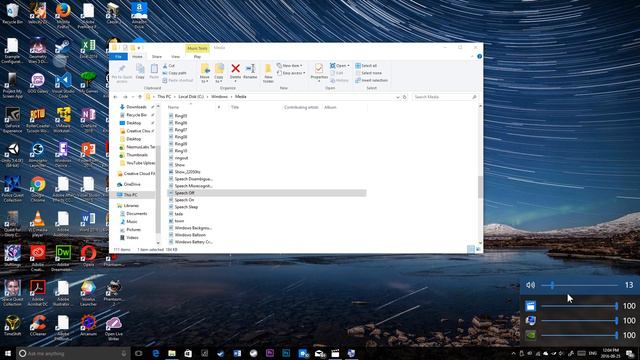This screenshot has width=640, height=360.
Task: Open Google Chrome desktop icon
Action: coord(38,189)
